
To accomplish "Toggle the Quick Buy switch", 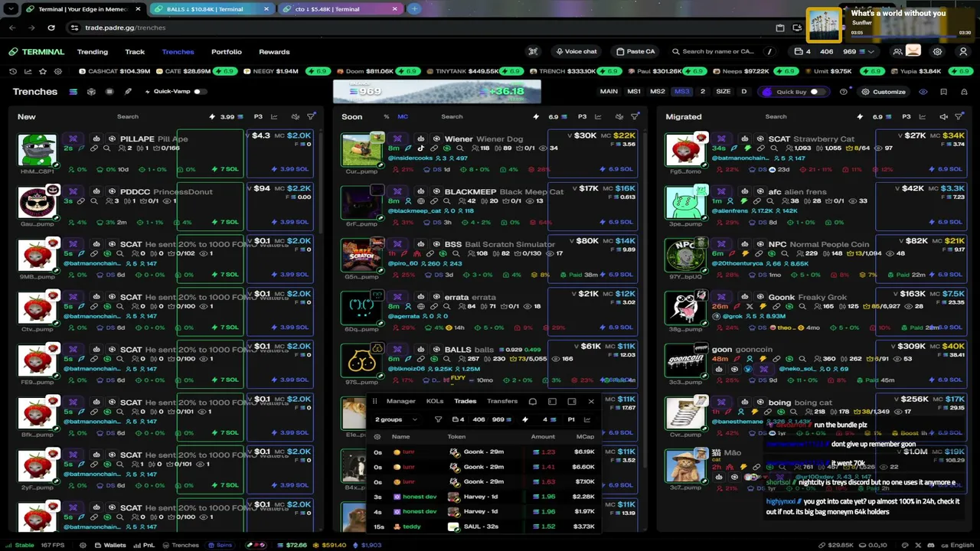I will tap(816, 92).
